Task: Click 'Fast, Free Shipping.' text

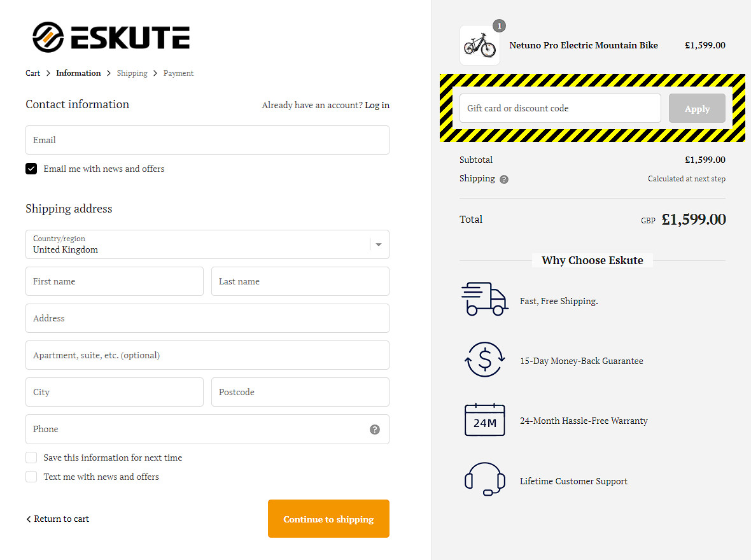Action: click(559, 301)
